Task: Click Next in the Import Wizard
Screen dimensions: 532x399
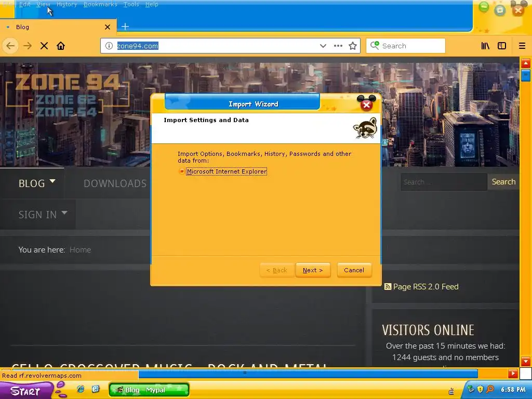Action: point(313,270)
